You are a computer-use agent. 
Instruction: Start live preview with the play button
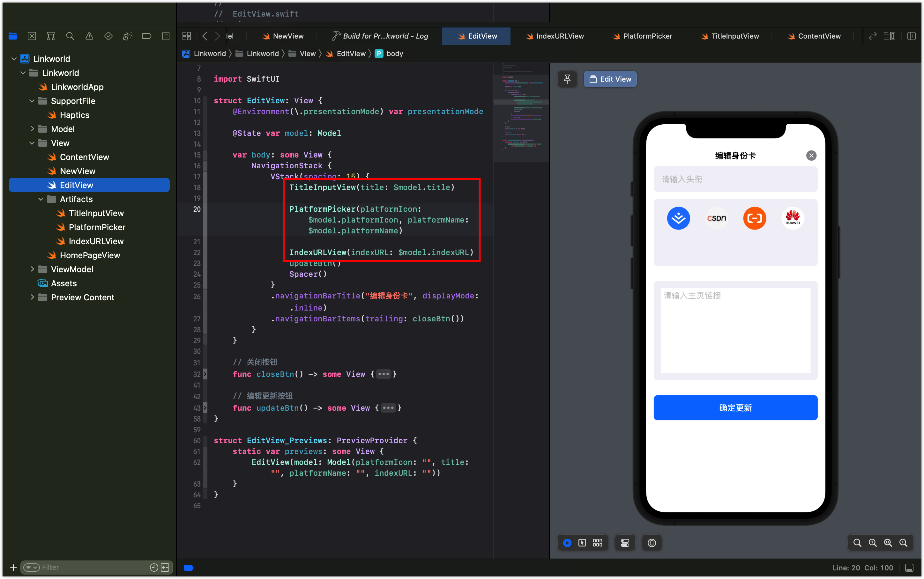click(x=567, y=543)
